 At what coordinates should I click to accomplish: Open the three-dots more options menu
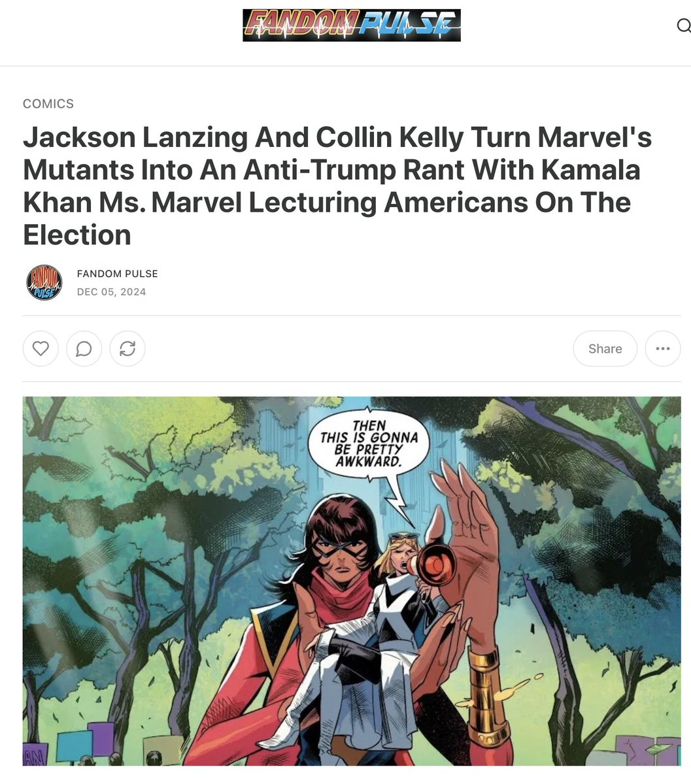[x=663, y=348]
